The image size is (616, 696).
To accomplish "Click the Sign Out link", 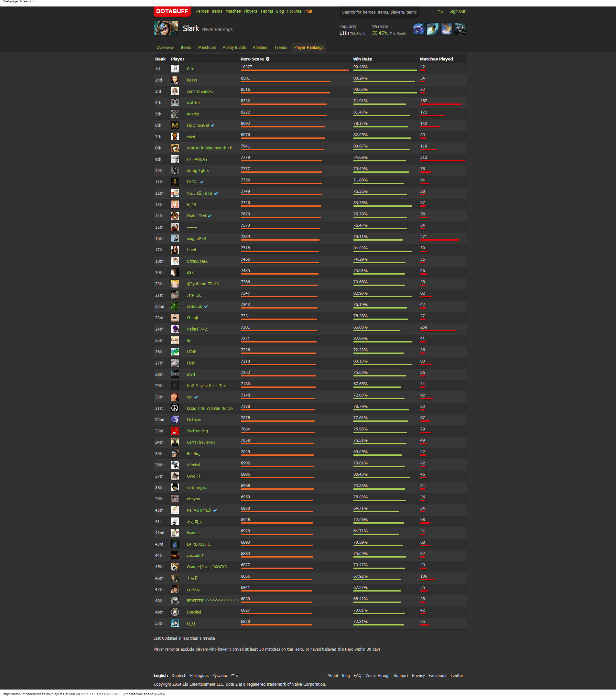I will (x=457, y=11).
